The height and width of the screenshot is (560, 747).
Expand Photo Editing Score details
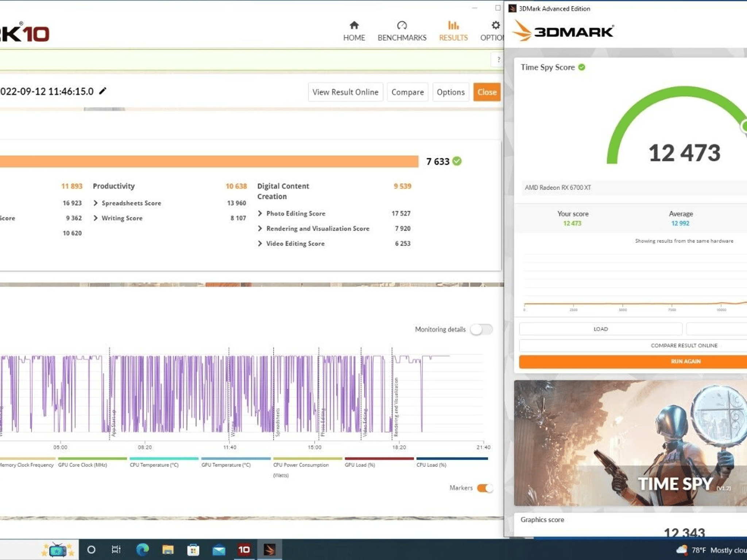tap(260, 213)
